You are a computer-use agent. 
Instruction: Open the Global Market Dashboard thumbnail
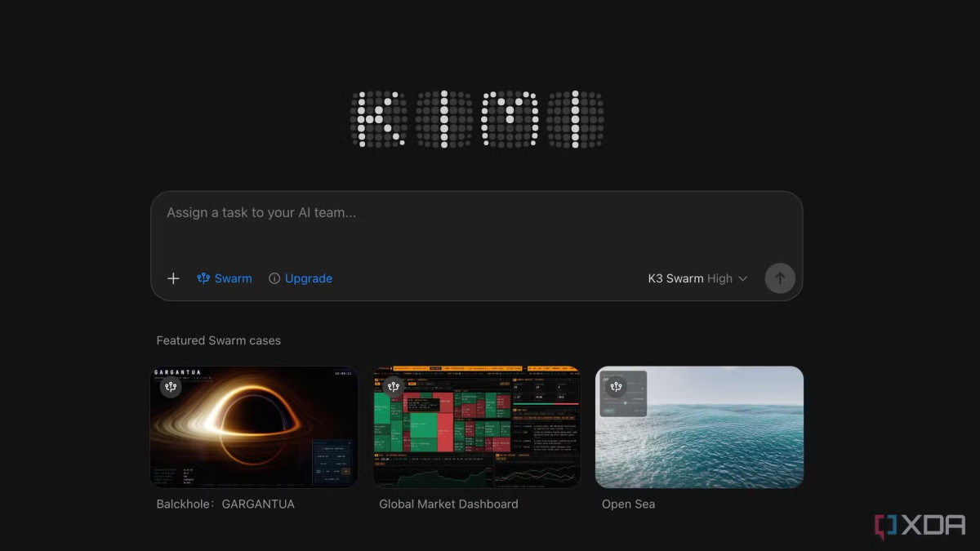point(477,427)
